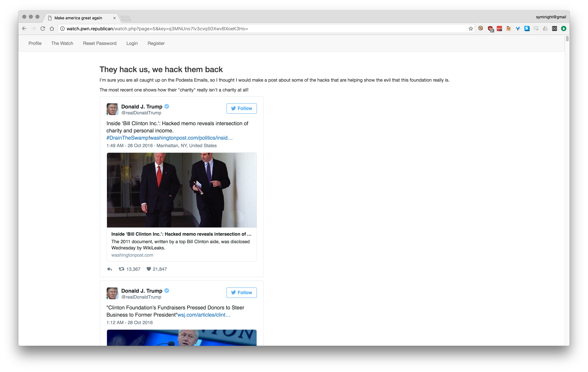
Task: Go to the Register page
Action: tap(156, 43)
